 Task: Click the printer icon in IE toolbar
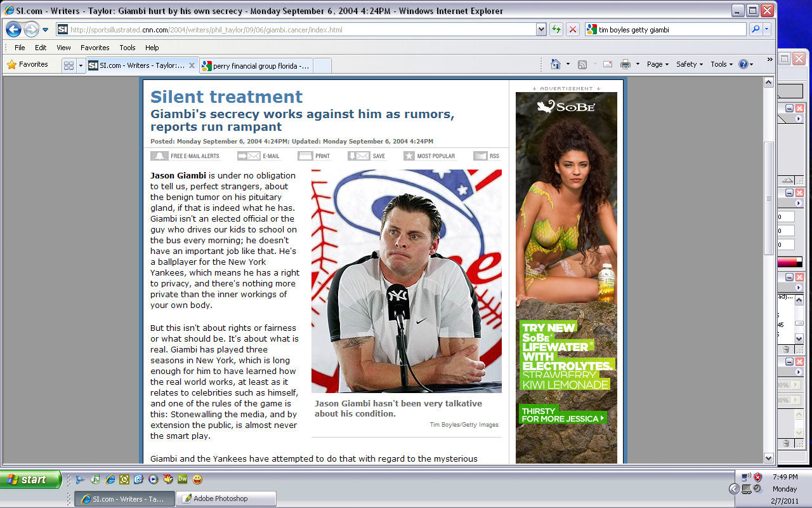(x=625, y=64)
